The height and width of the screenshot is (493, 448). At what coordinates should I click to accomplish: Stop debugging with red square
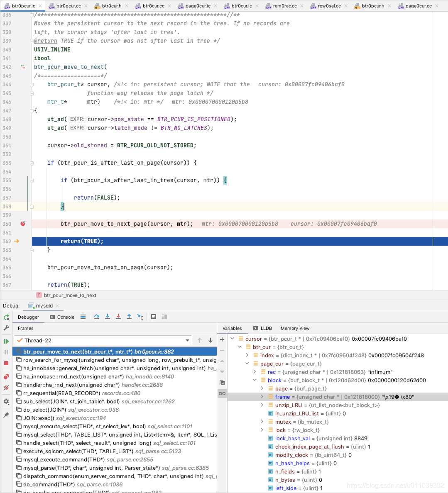point(6,363)
